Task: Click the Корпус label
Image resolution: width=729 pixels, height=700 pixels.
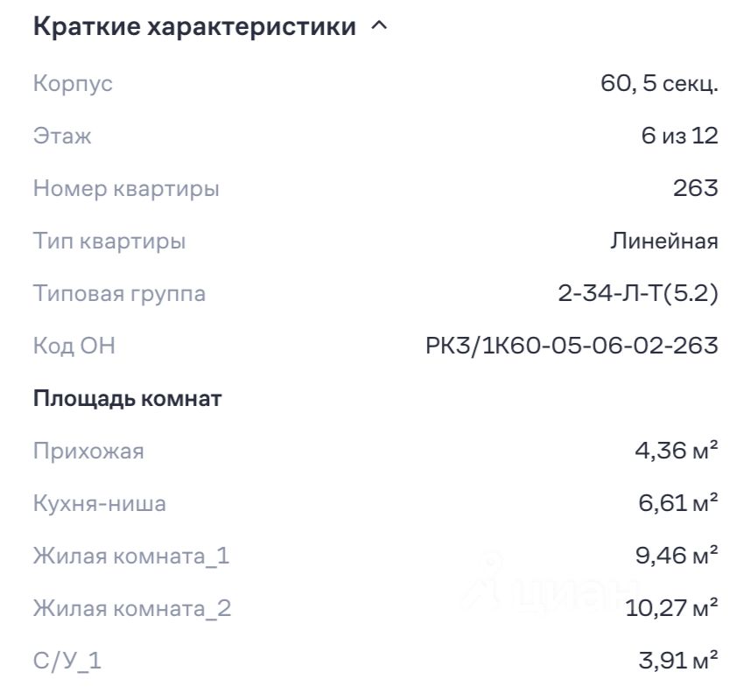Action: coord(73,84)
